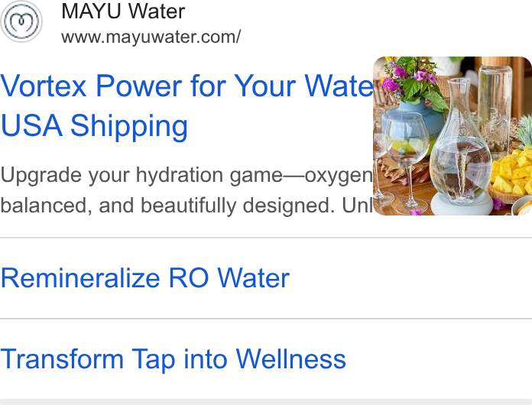This screenshot has width=532, height=405.
Task: Click the USA Shipping headline line
Action: coord(94,126)
